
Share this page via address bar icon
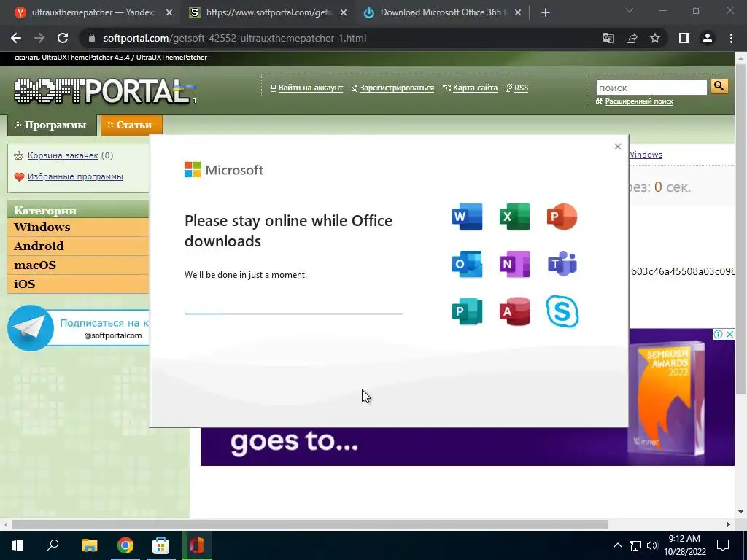tap(632, 38)
